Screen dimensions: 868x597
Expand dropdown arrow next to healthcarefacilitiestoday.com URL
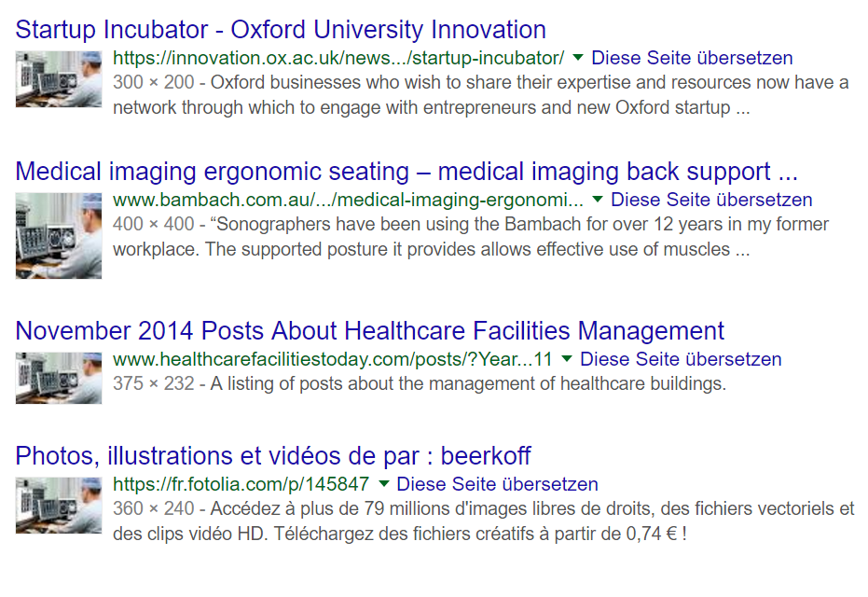click(567, 359)
